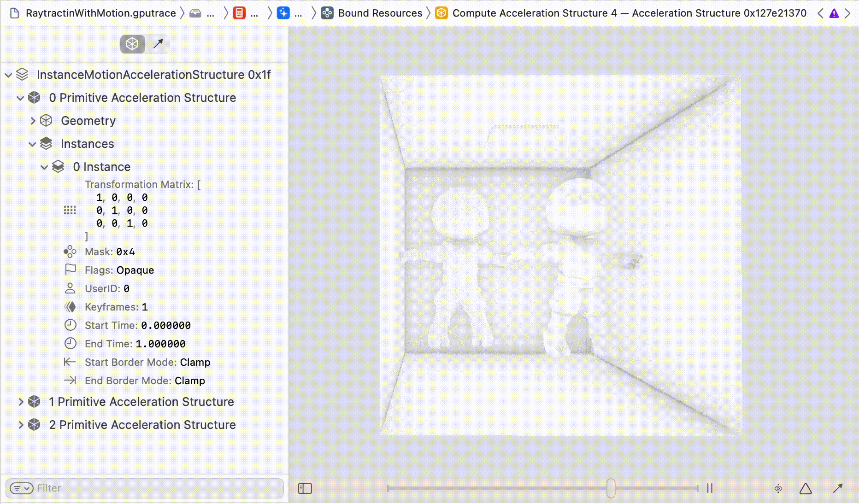
Task: Click the filter options icon
Action: 21,488
